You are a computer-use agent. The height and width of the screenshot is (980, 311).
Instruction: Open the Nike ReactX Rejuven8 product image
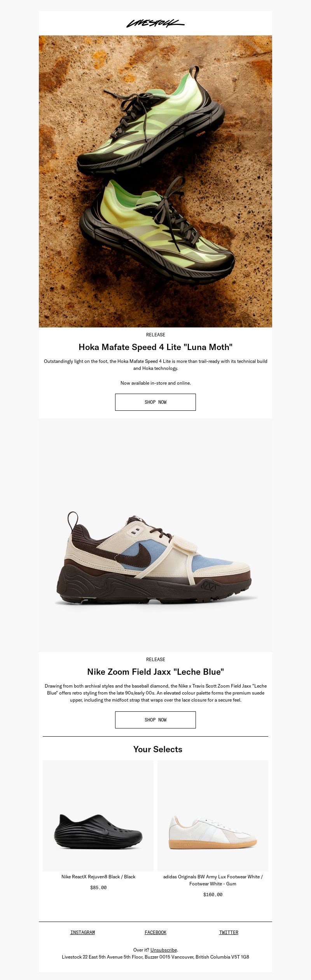tap(98, 816)
